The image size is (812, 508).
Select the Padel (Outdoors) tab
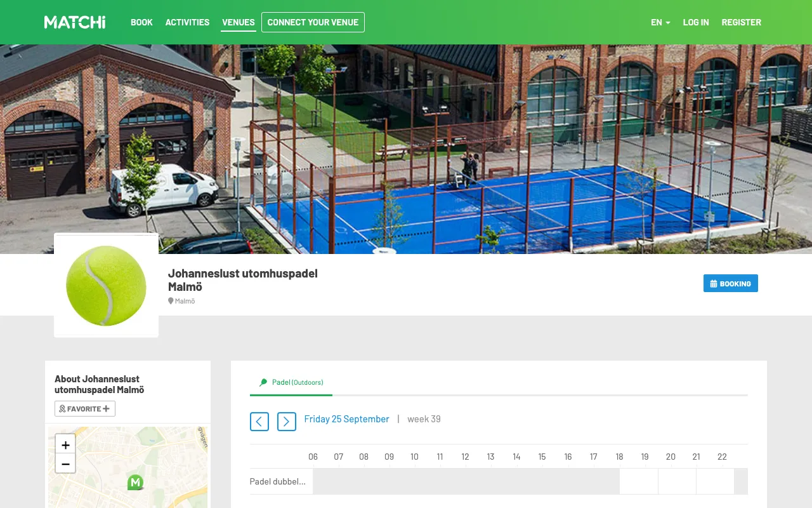[291, 382]
